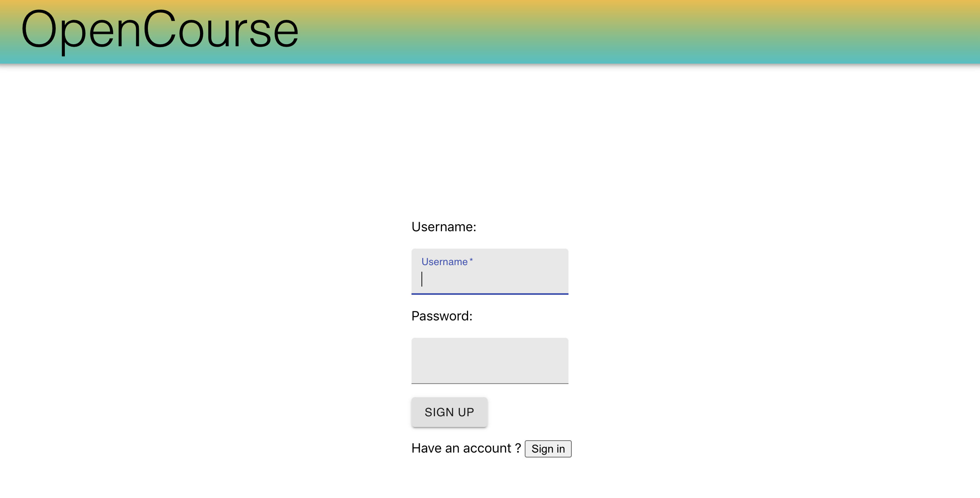Click the required asterisk beside Username label
980x498 pixels.
(471, 260)
